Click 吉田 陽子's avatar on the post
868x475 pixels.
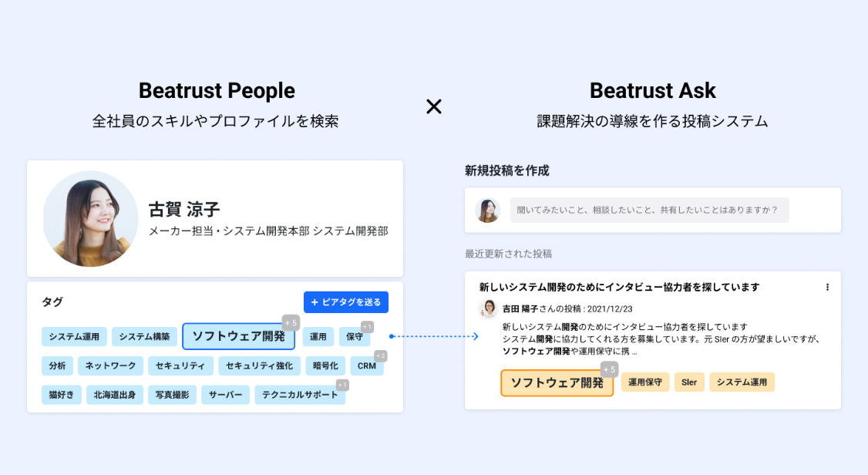(488, 308)
